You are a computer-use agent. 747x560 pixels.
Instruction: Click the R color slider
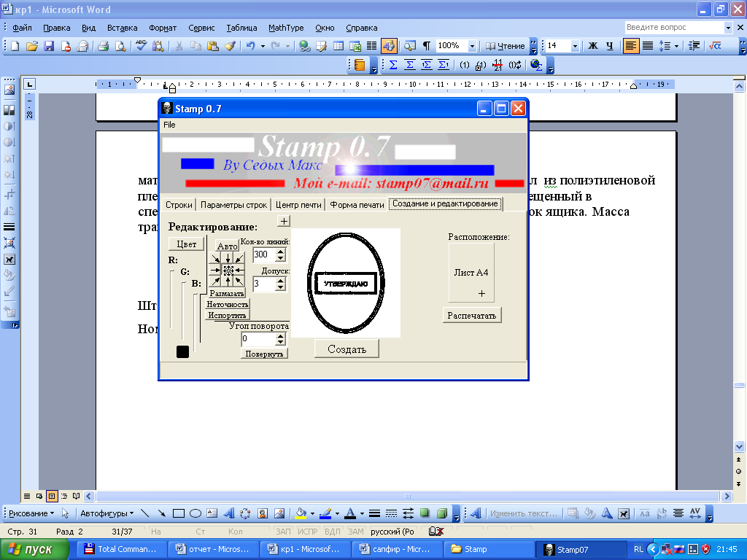tap(171, 299)
